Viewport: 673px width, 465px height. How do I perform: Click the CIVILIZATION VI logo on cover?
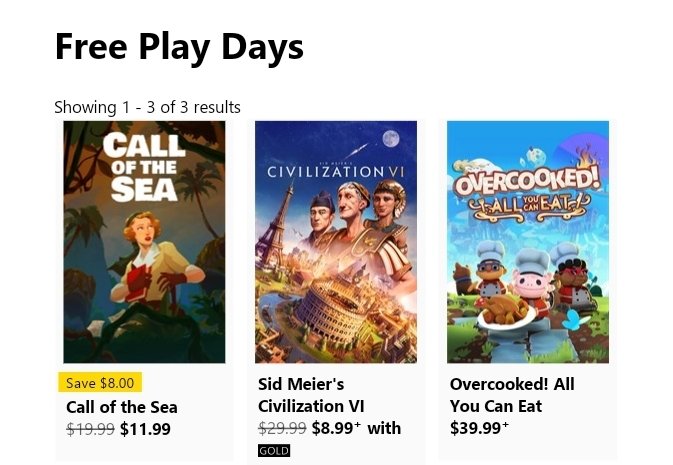(x=336, y=172)
